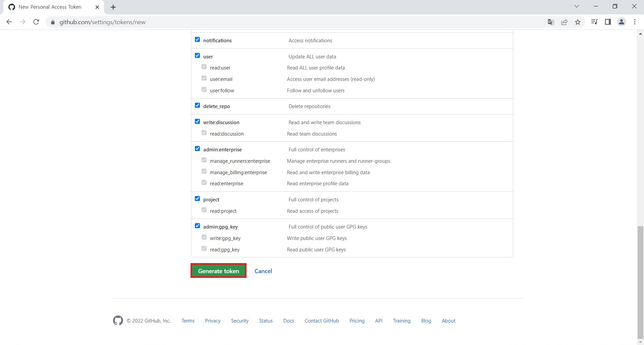Toggle the read:project checkbox

point(204,210)
